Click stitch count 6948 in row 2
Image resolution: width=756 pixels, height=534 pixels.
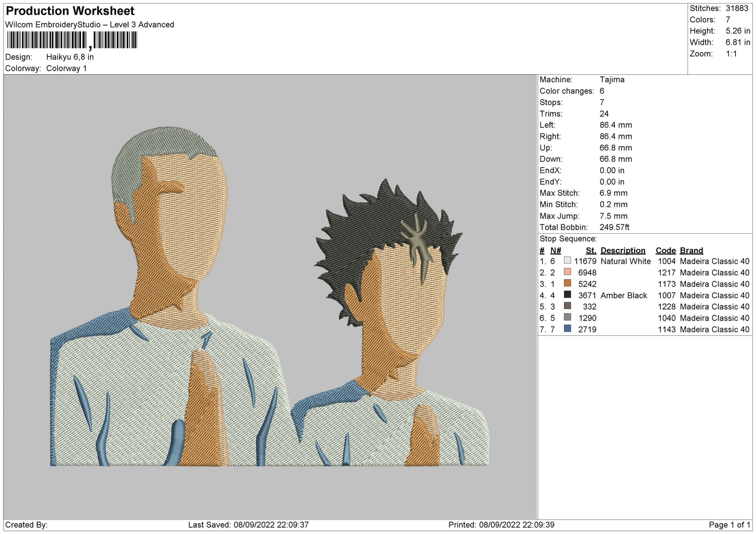pyautogui.click(x=587, y=272)
